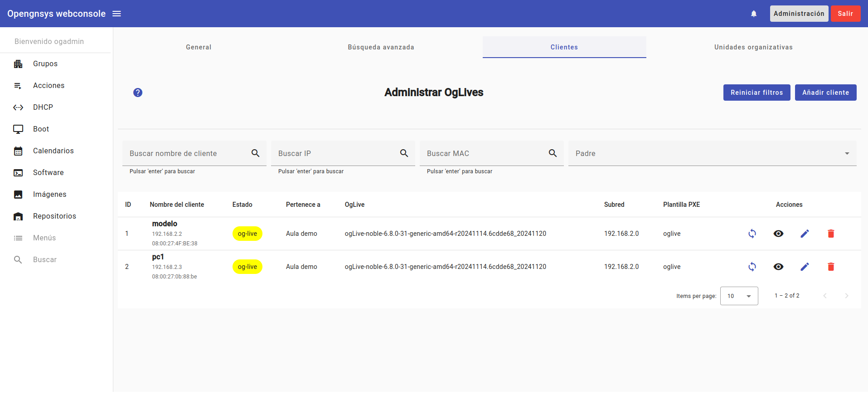868x405 pixels.
Task: Toggle the hamburger sidebar menu icon
Action: (116, 14)
